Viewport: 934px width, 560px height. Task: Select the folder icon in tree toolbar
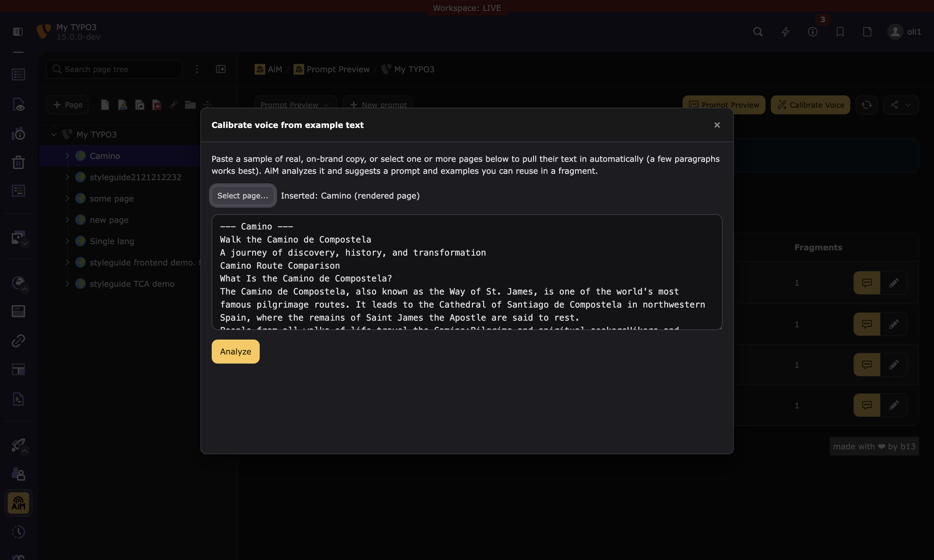click(190, 105)
